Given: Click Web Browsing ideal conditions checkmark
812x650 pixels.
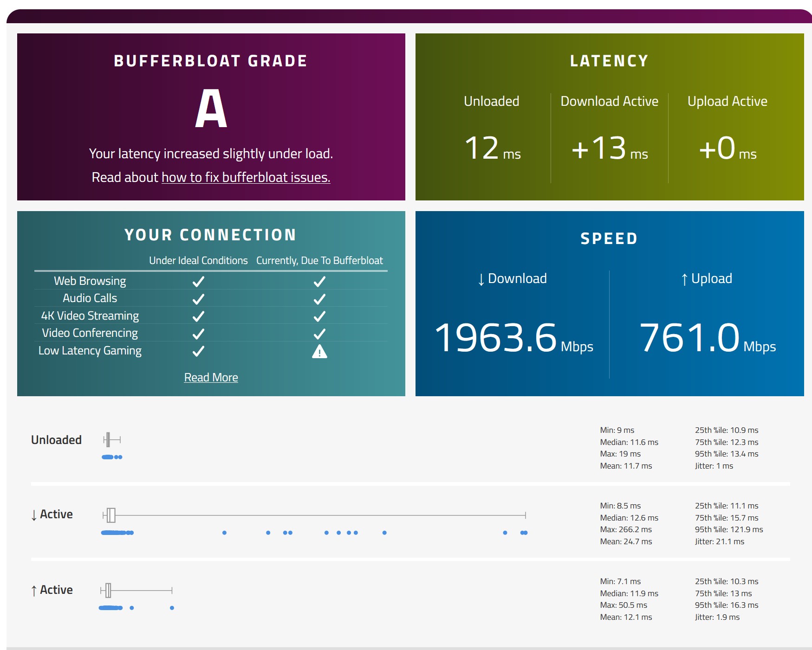Looking at the screenshot, I should point(198,282).
